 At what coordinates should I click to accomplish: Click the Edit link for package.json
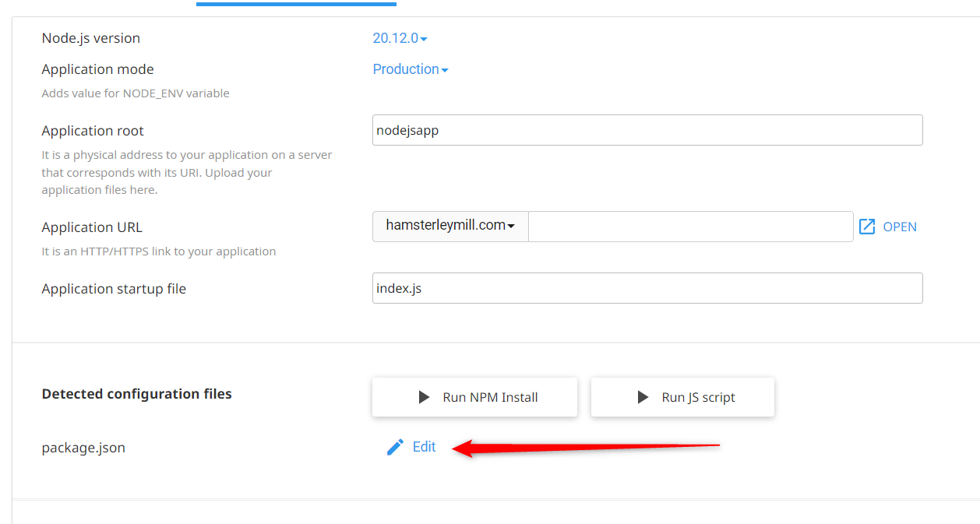coord(424,447)
